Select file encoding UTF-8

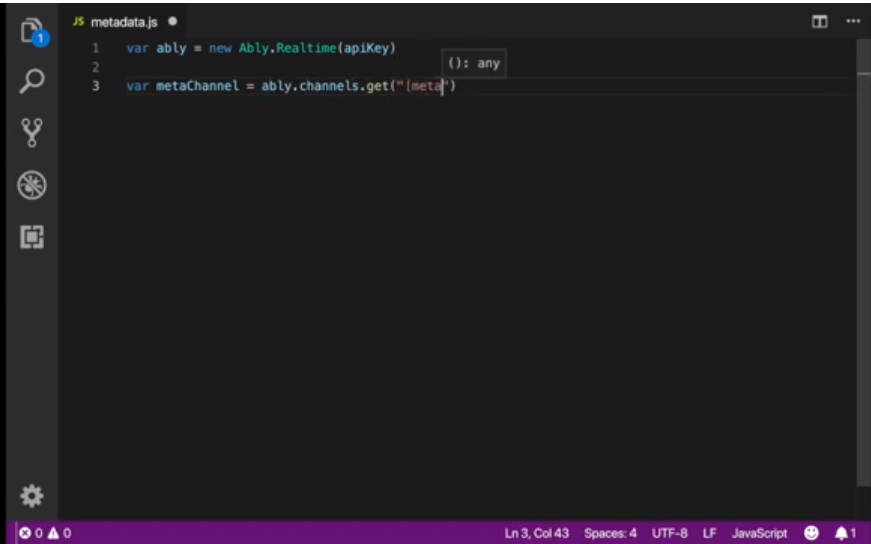point(669,533)
